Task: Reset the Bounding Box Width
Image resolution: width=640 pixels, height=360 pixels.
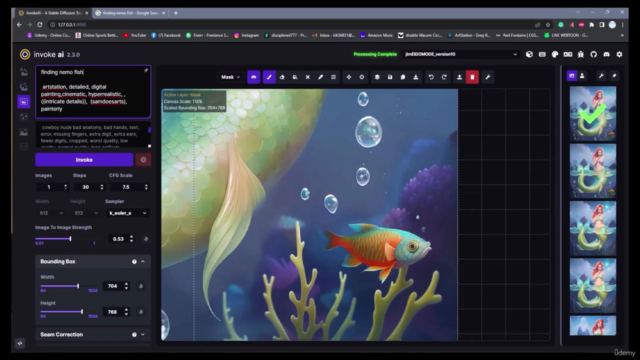Action: pos(141,286)
